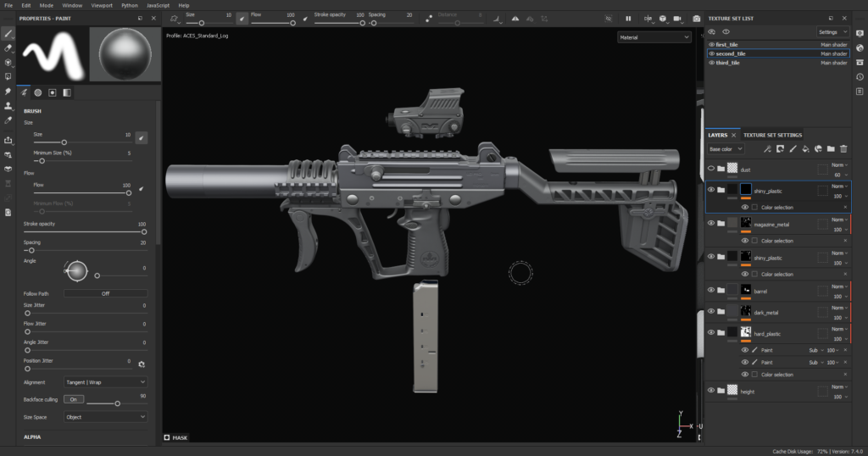Adjust the Stroke opacity slider in Properties
The height and width of the screenshot is (456, 868).
86,232
